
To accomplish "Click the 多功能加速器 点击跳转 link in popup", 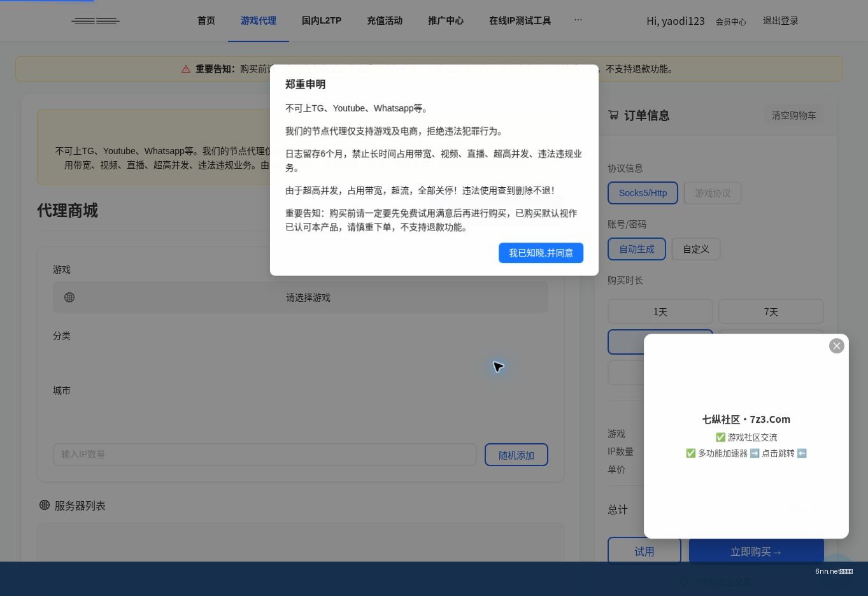I will [x=746, y=453].
